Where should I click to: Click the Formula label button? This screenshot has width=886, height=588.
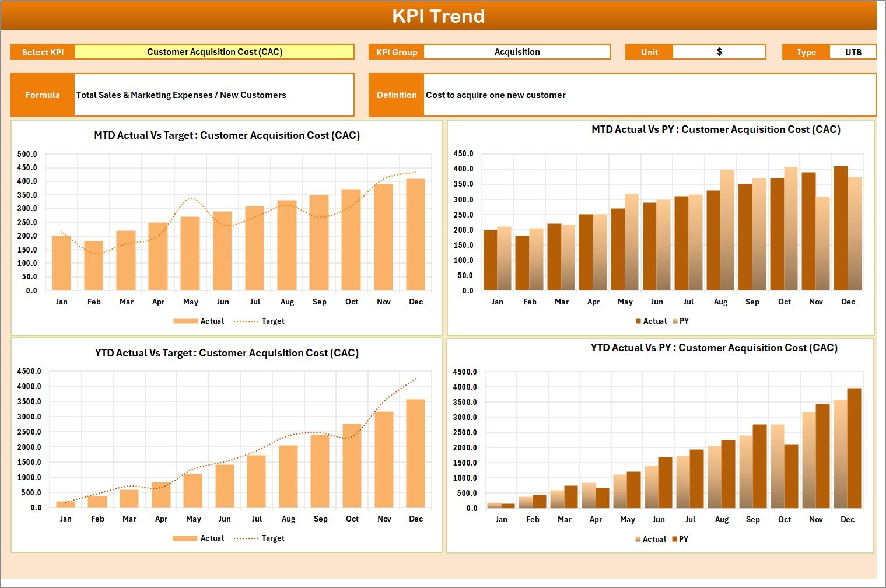43,94
